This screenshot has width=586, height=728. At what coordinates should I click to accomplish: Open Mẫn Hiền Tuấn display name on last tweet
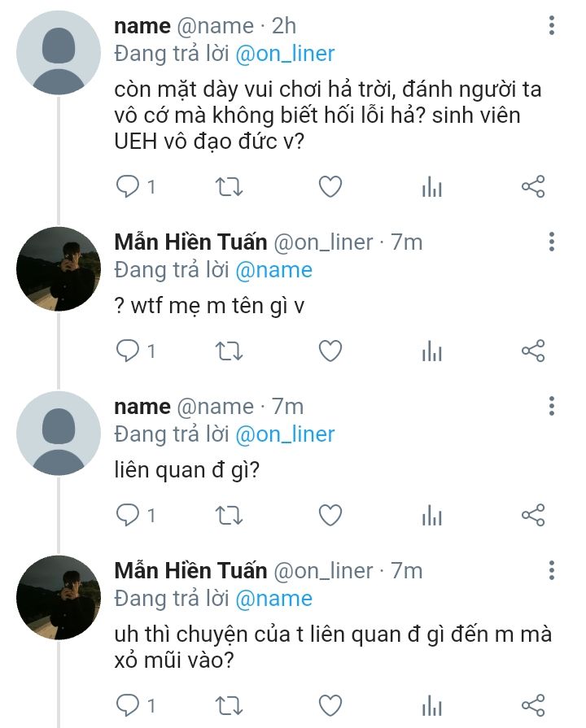point(190,571)
